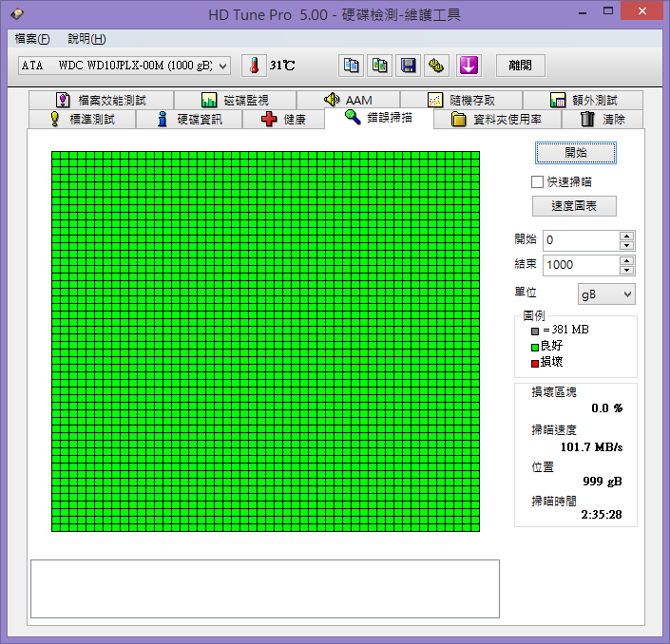This screenshot has width=670, height=644.
Task: Open the 檔案(F) menu
Action: point(32,39)
